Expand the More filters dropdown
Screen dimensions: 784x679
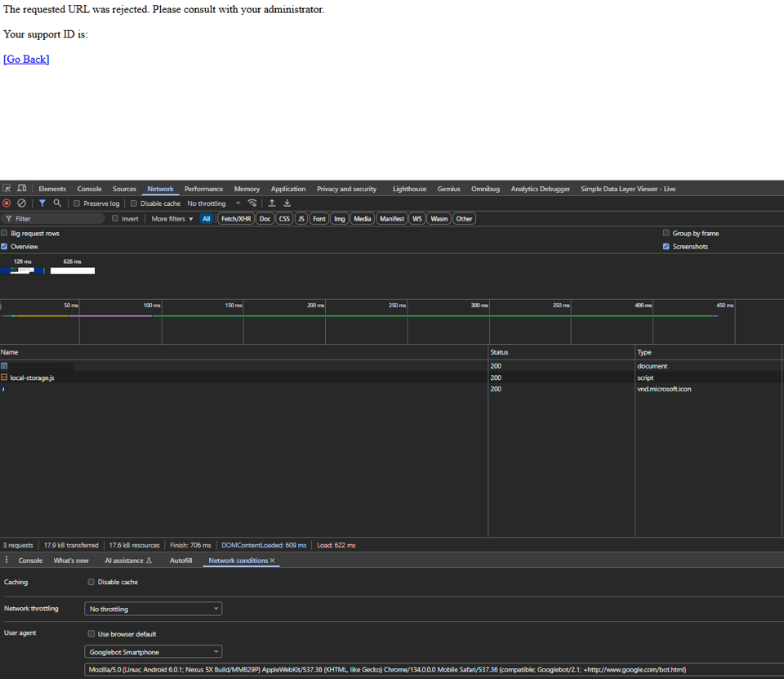[x=172, y=219]
